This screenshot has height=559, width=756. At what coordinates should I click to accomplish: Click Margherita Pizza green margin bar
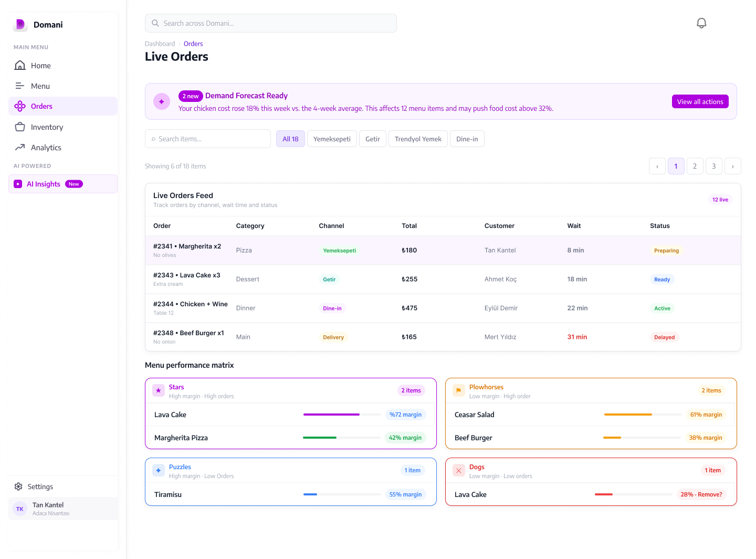(342, 438)
